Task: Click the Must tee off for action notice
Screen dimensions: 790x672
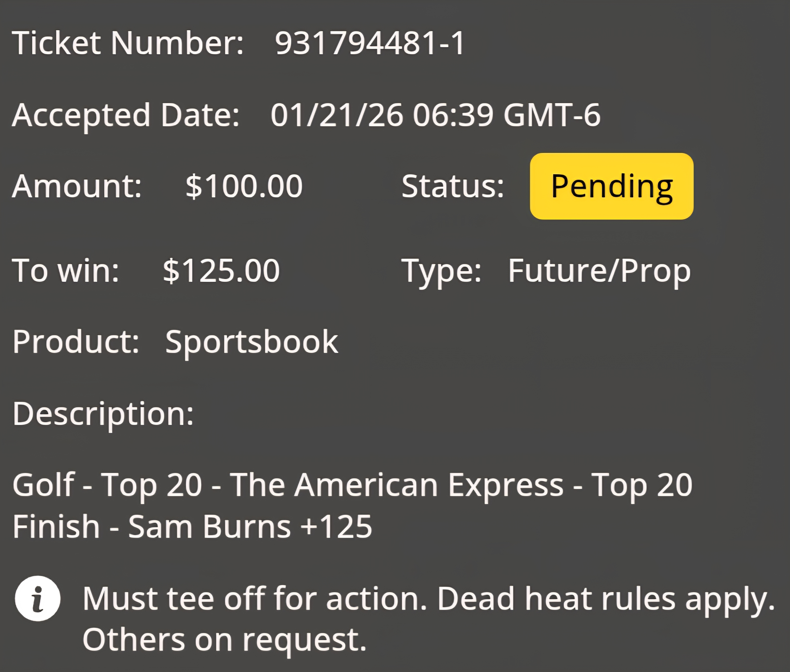Action: [255, 599]
